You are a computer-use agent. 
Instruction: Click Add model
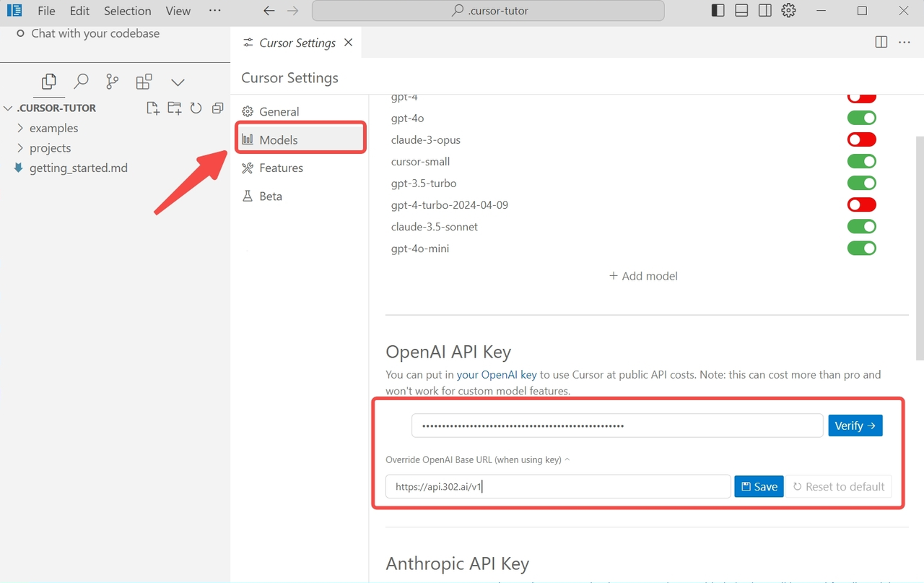643,276
